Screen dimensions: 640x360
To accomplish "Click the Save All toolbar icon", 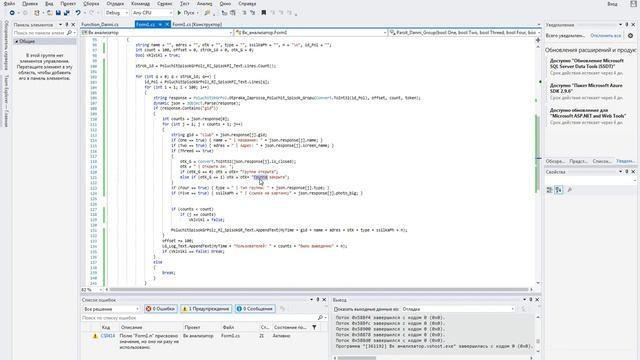I will click(67, 13).
